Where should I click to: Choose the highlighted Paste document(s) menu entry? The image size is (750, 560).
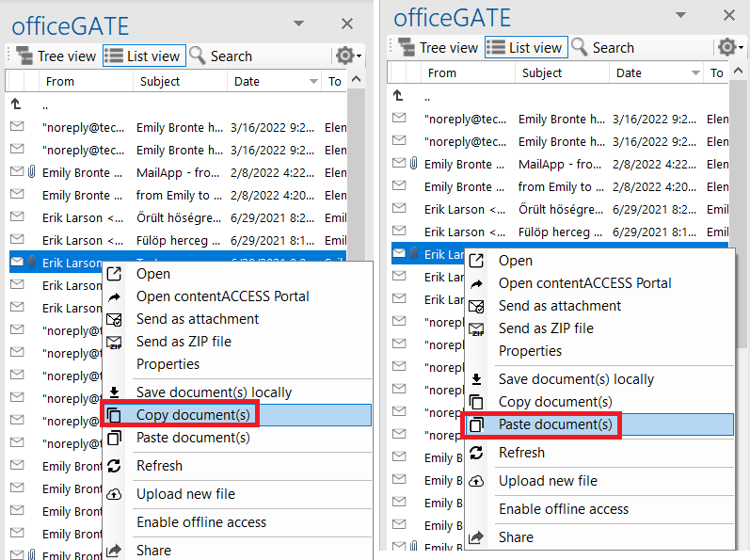click(x=555, y=424)
